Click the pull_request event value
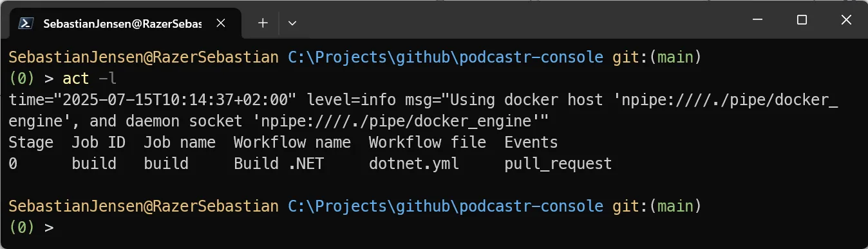This screenshot has width=868, height=249. [558, 164]
